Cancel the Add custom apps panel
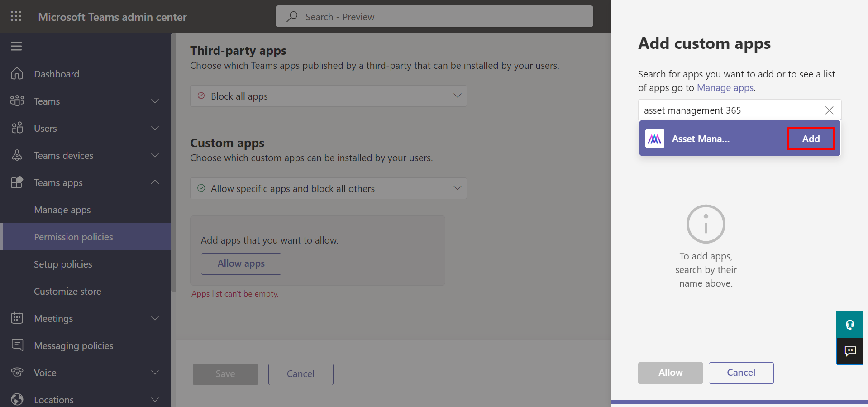This screenshot has height=407, width=868. tap(741, 373)
